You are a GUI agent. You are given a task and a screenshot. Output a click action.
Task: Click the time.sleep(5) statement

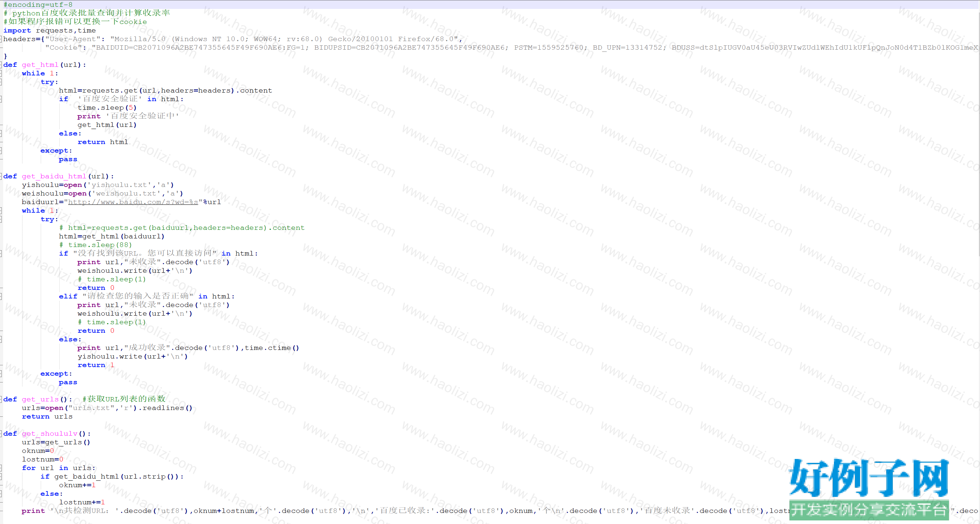107,108
